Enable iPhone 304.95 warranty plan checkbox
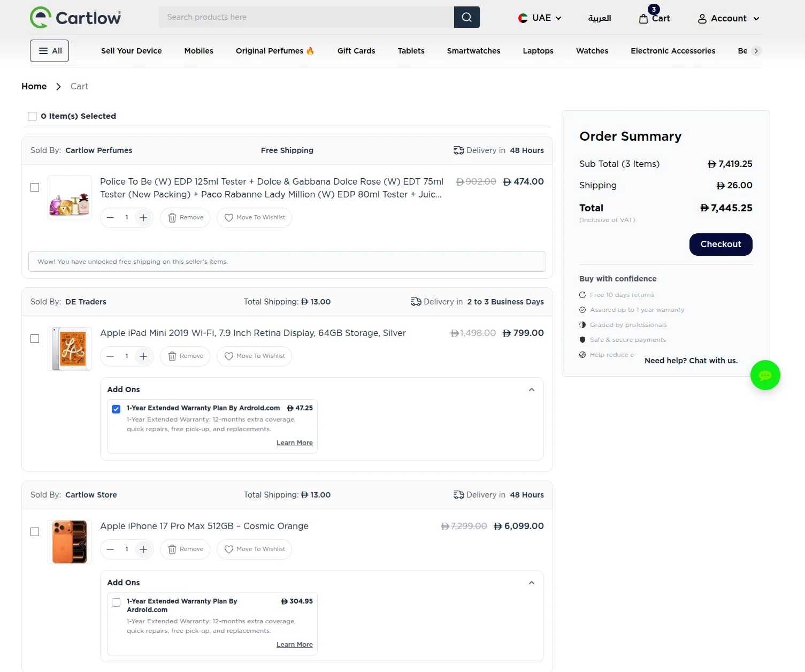 coord(116,602)
